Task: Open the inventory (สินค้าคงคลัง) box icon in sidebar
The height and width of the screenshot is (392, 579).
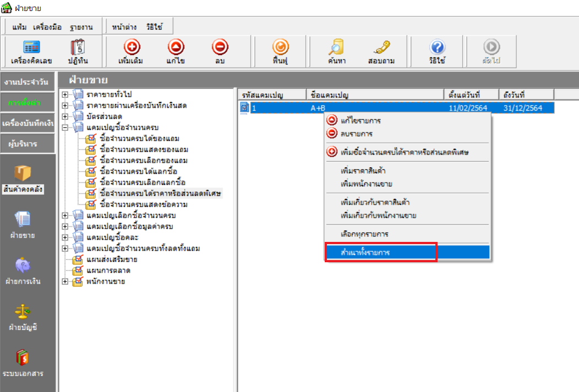Action: pos(23,177)
